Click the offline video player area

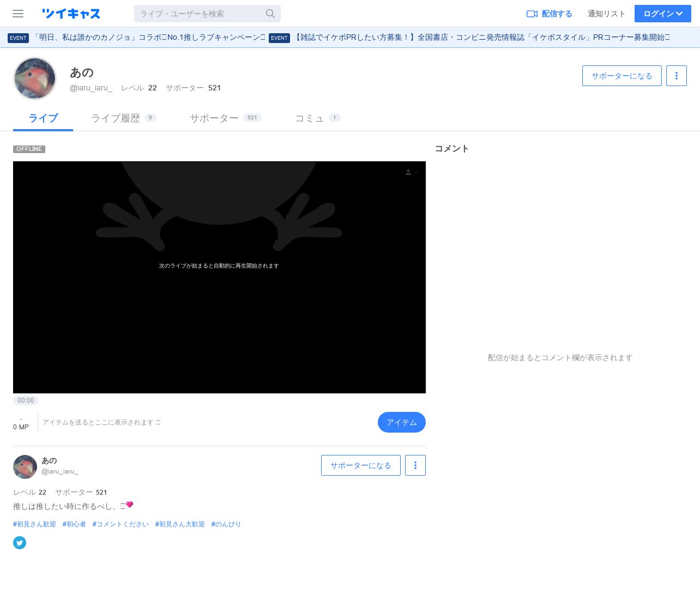coord(219,277)
